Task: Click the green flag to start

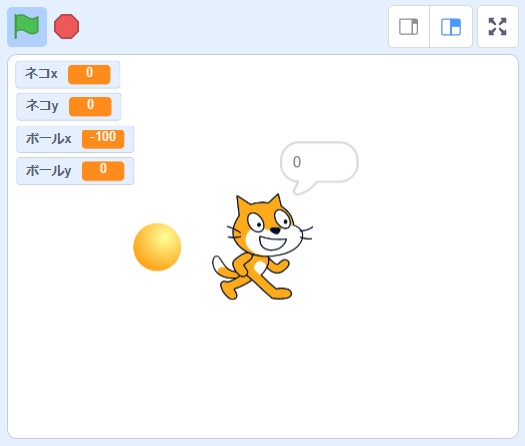Action: (x=27, y=27)
